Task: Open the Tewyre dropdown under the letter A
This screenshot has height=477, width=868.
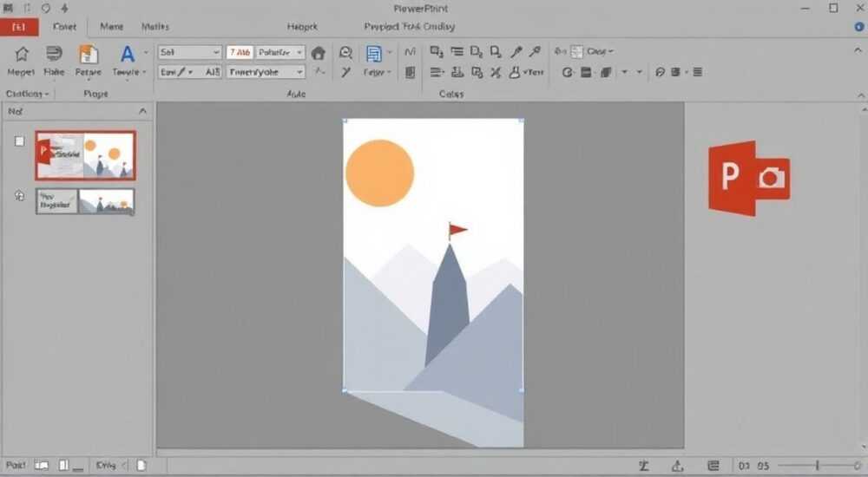Action: (x=129, y=72)
